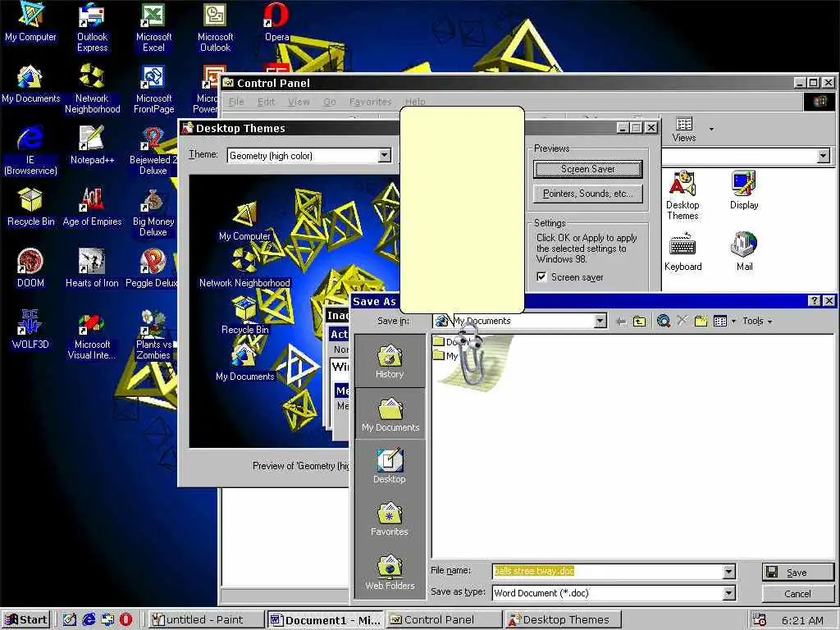Click Search the Web icon in Save As
This screenshot has height=630, width=840.
click(x=663, y=321)
